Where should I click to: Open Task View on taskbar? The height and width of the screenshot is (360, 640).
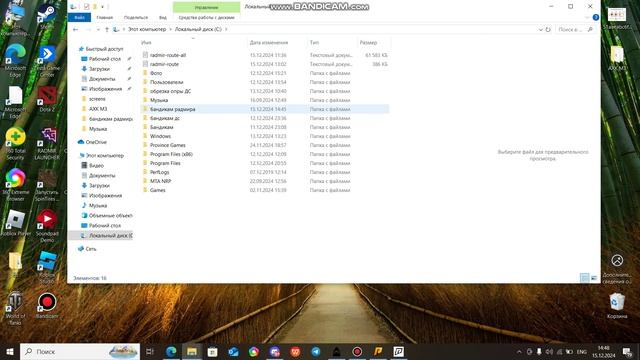point(150,351)
